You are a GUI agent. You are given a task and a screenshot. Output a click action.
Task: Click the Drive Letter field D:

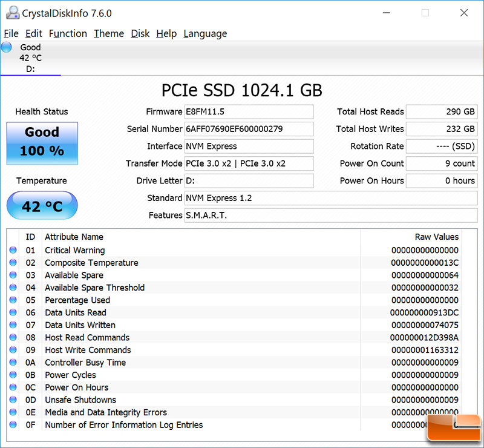point(249,181)
